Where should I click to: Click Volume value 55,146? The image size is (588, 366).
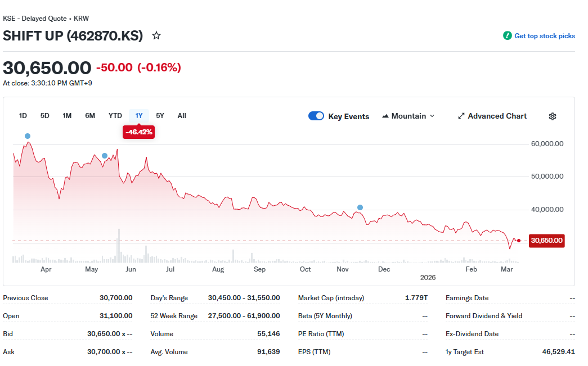pyautogui.click(x=268, y=334)
